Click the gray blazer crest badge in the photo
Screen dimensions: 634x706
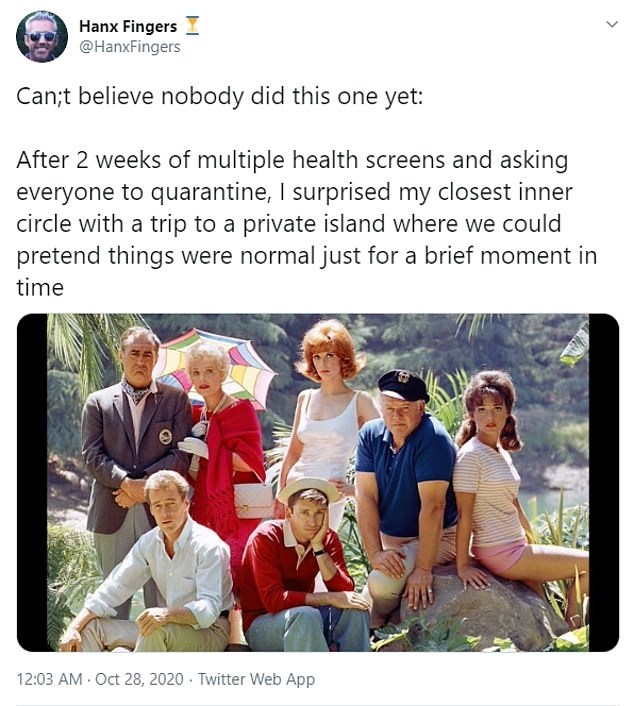click(x=165, y=436)
